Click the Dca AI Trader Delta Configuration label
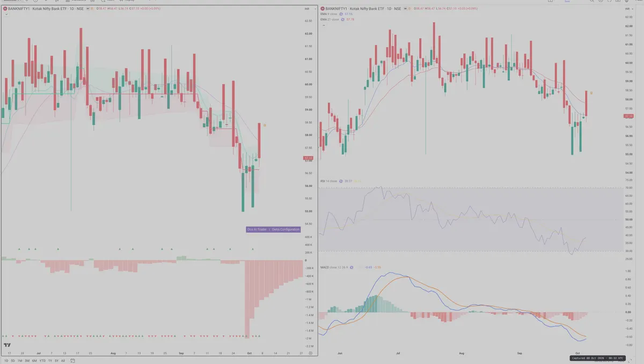Screen dimensions: 644x364 coord(273,229)
